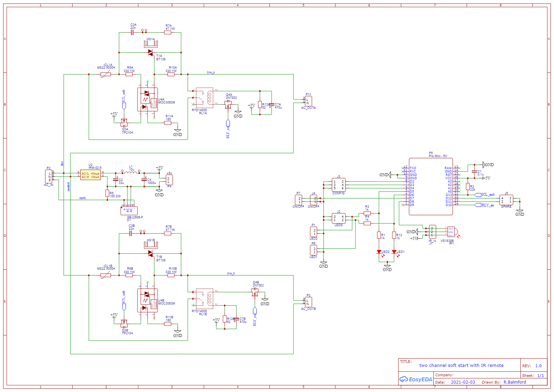Viewport: 554px width, 392px height.
Task: Select the J4 ON/OFF header
Action: pyautogui.click(x=314, y=200)
